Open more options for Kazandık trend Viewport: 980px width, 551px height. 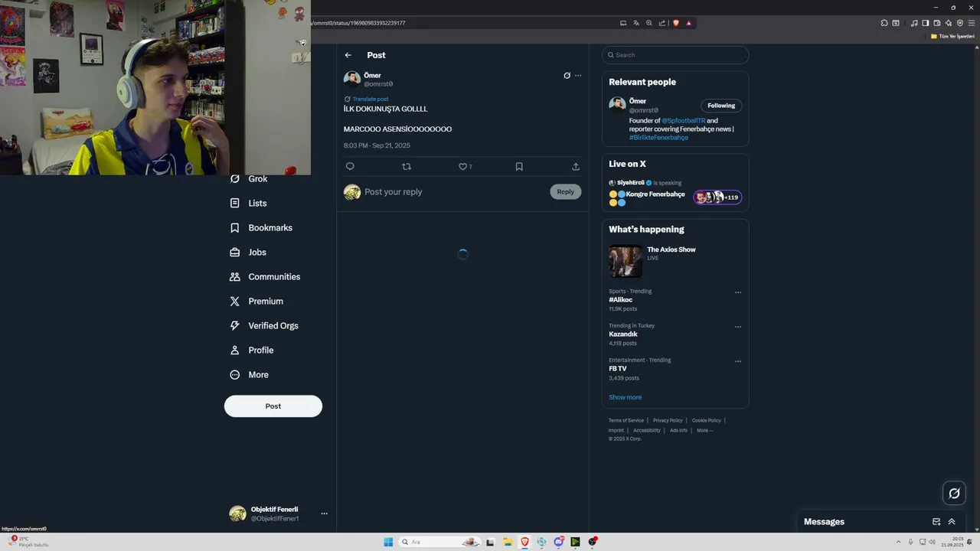[738, 327]
